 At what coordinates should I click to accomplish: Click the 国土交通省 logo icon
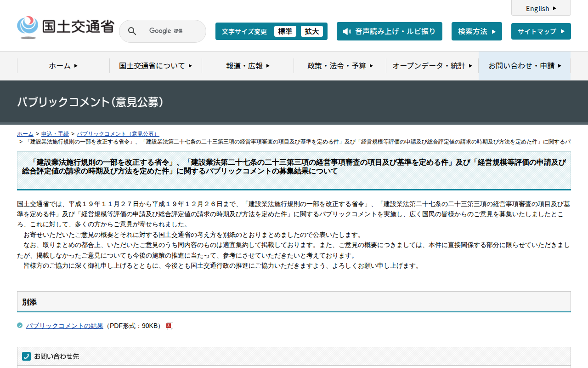pyautogui.click(x=28, y=28)
